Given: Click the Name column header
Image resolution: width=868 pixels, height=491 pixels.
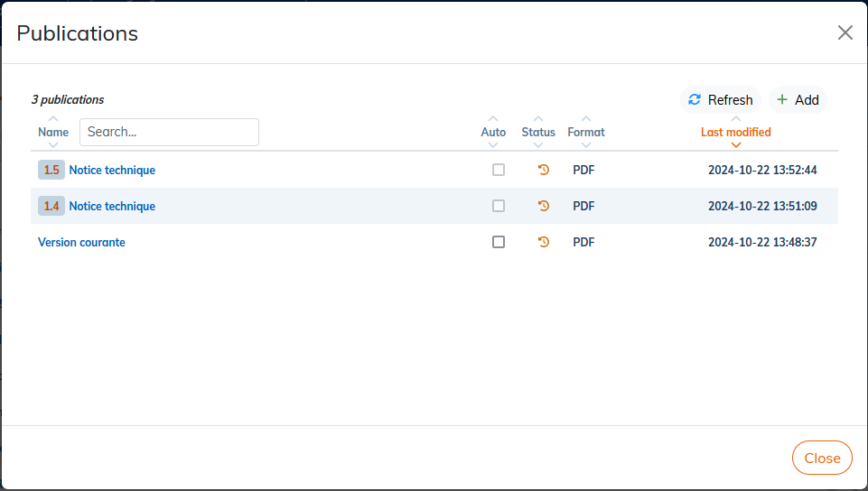Looking at the screenshot, I should coord(53,132).
